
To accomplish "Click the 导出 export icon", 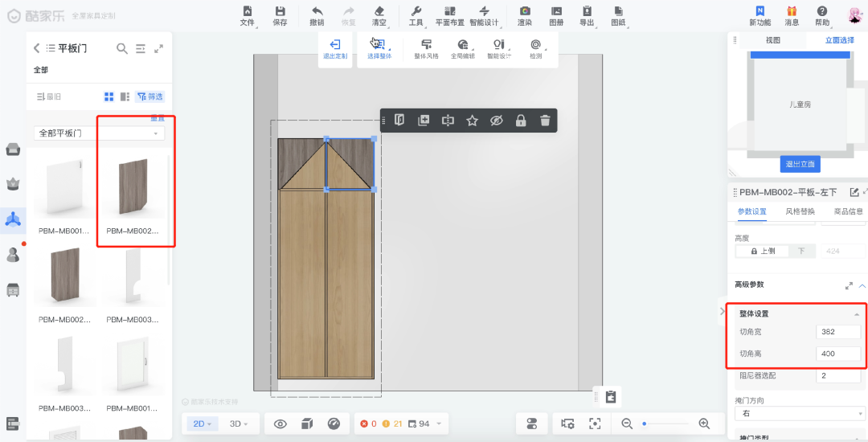I will pyautogui.click(x=587, y=11).
